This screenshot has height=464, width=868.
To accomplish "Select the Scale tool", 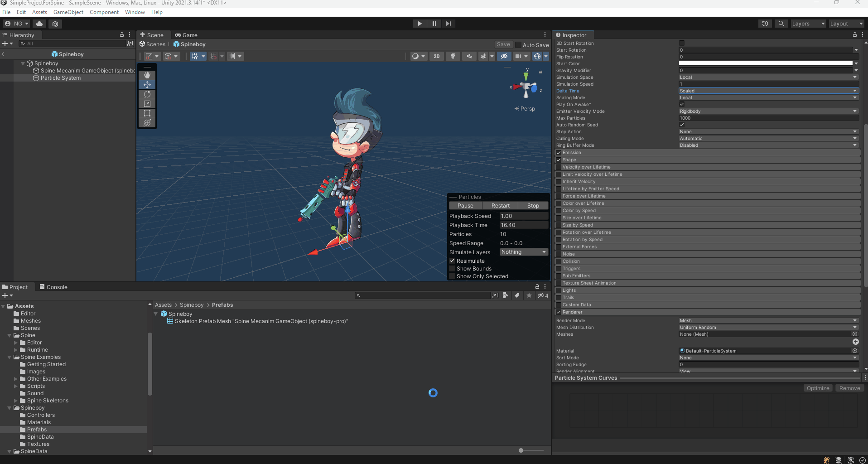I will 147,104.
